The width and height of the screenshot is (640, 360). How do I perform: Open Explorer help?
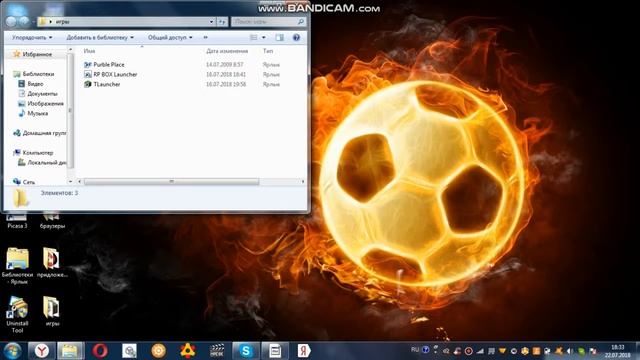[x=296, y=38]
